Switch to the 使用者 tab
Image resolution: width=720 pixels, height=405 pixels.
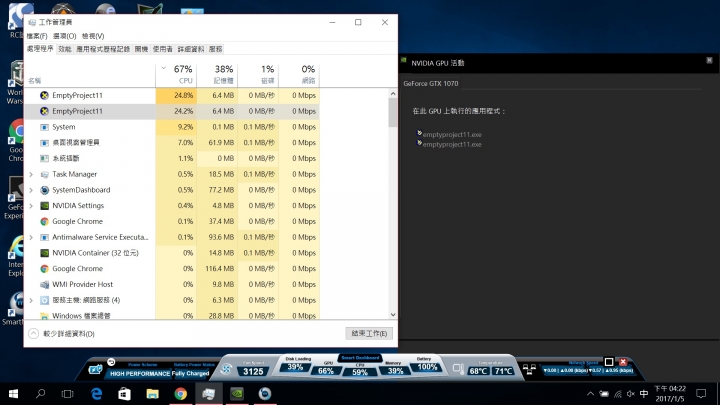(x=163, y=49)
